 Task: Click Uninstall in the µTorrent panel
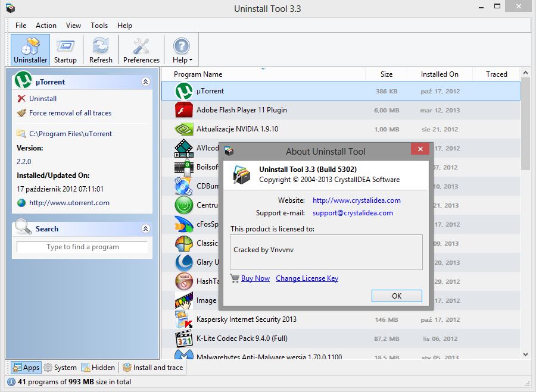pyautogui.click(x=43, y=99)
